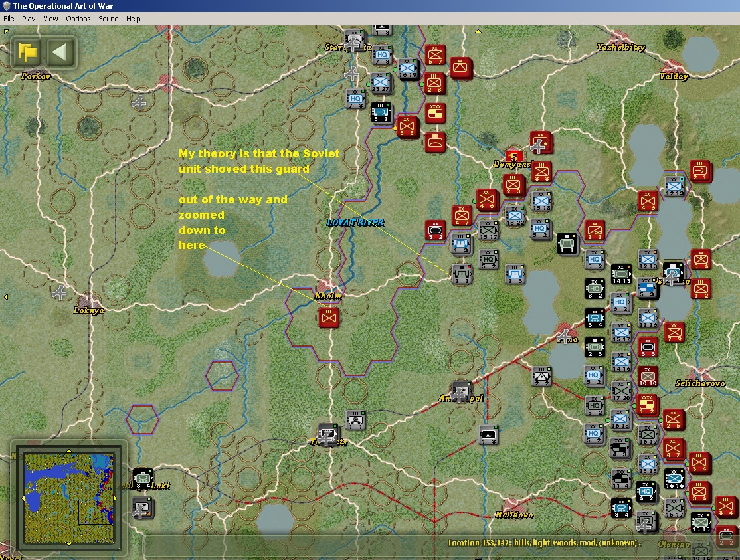Select the German infantry unit 16-19
This screenshot has height=560, width=740.
pyautogui.click(x=407, y=69)
